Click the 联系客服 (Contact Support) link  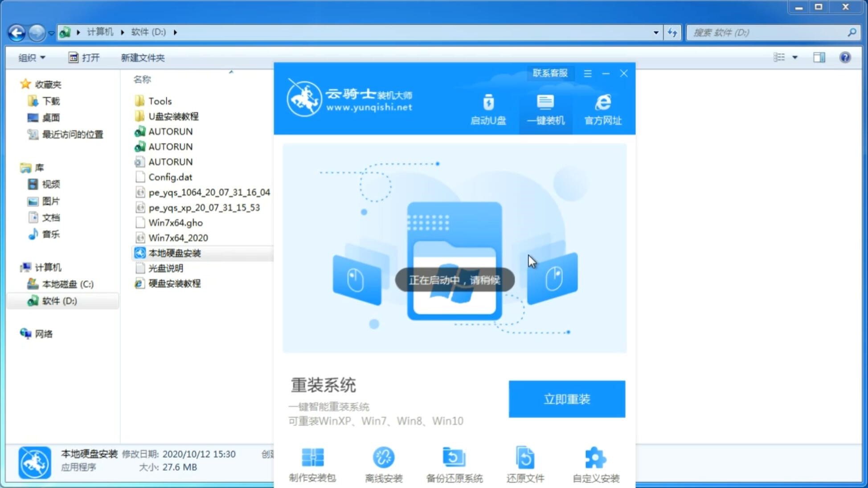click(x=550, y=73)
